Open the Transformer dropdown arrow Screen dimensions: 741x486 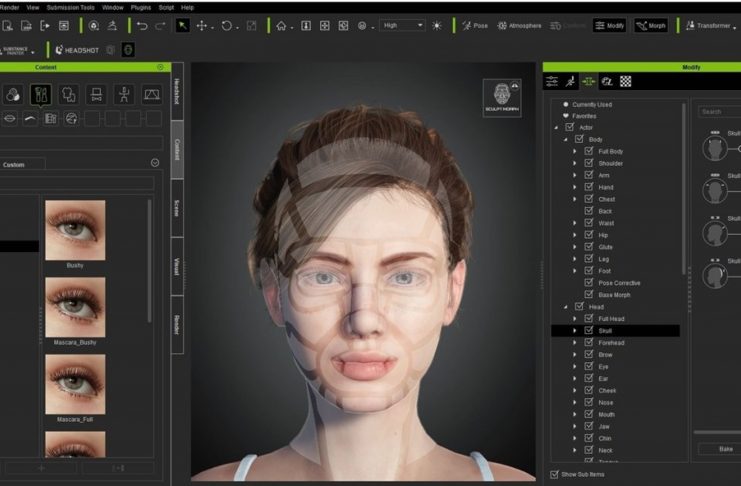pyautogui.click(x=734, y=27)
